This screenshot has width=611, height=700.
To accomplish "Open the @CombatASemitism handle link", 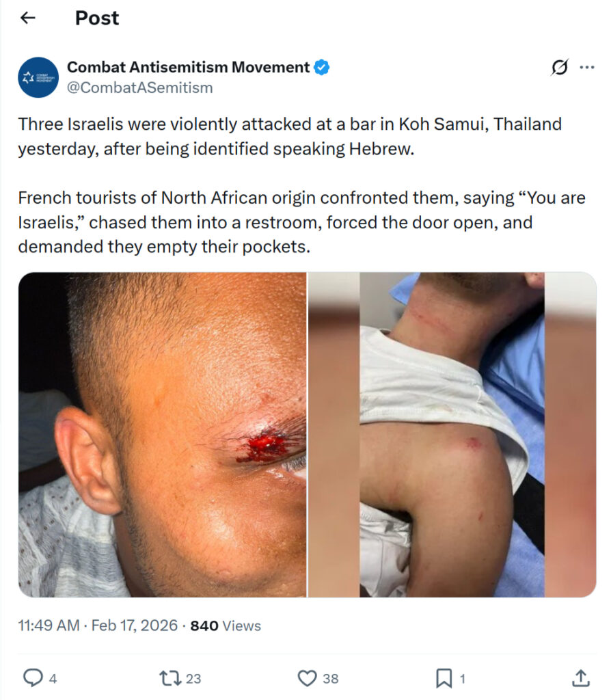I will (x=139, y=87).
